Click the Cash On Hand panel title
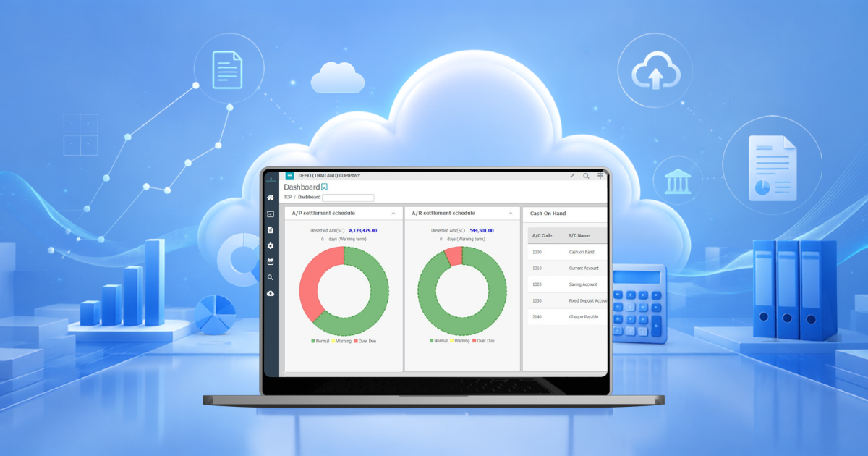868x456 pixels. pyautogui.click(x=548, y=214)
